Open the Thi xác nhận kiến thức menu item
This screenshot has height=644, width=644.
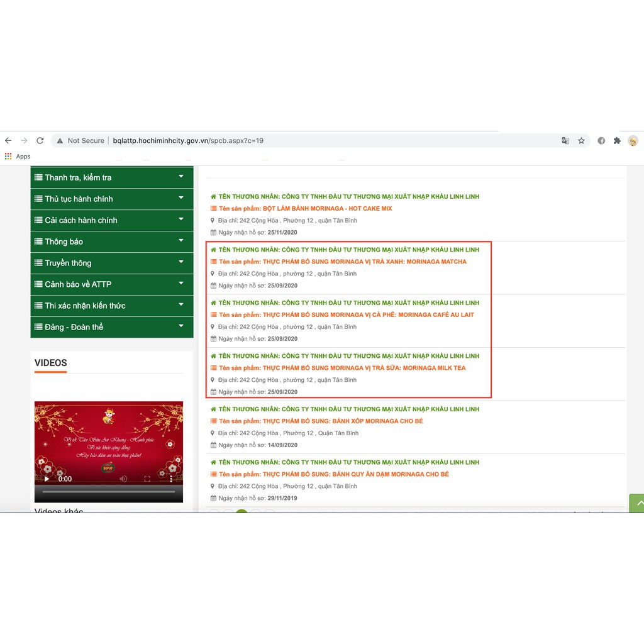point(112,306)
